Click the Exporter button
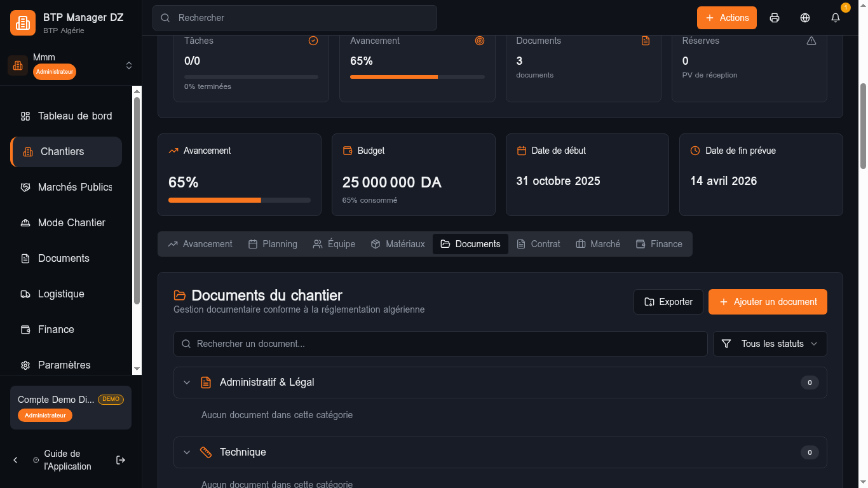This screenshot has height=488, width=868. point(668,302)
